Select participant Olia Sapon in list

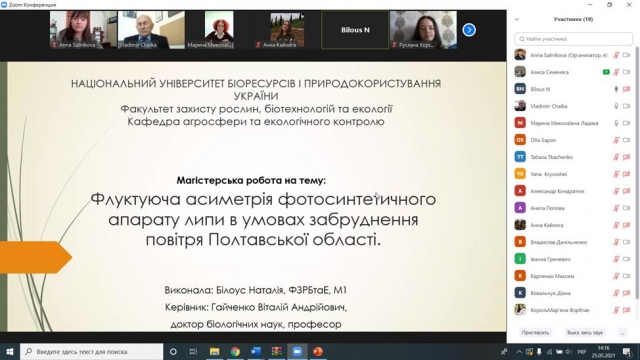(573, 140)
